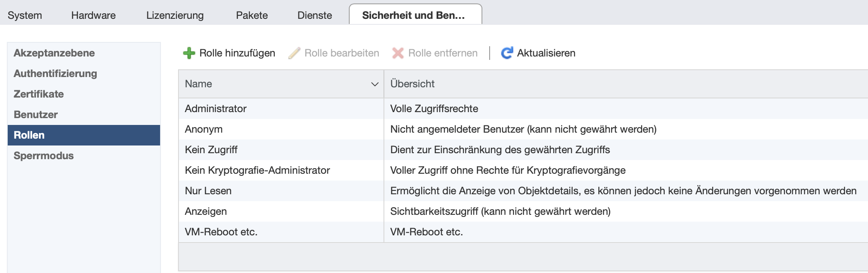This screenshot has height=273, width=868.
Task: Open the Name column dropdown arrow
Action: coord(375,84)
